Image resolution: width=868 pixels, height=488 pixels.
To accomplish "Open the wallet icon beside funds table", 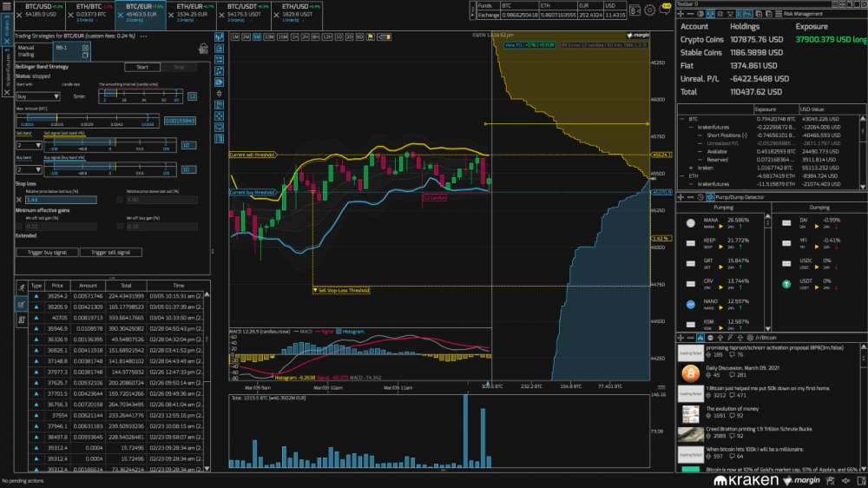I will point(635,10).
